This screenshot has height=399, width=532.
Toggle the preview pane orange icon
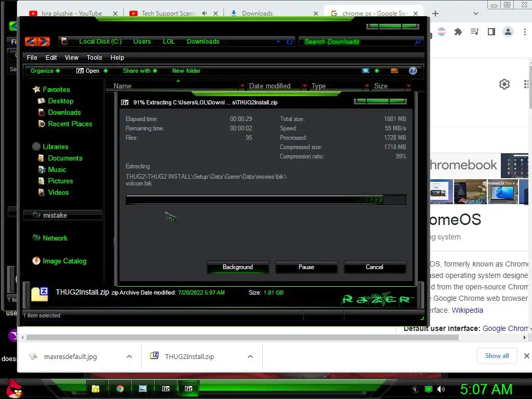click(394, 71)
